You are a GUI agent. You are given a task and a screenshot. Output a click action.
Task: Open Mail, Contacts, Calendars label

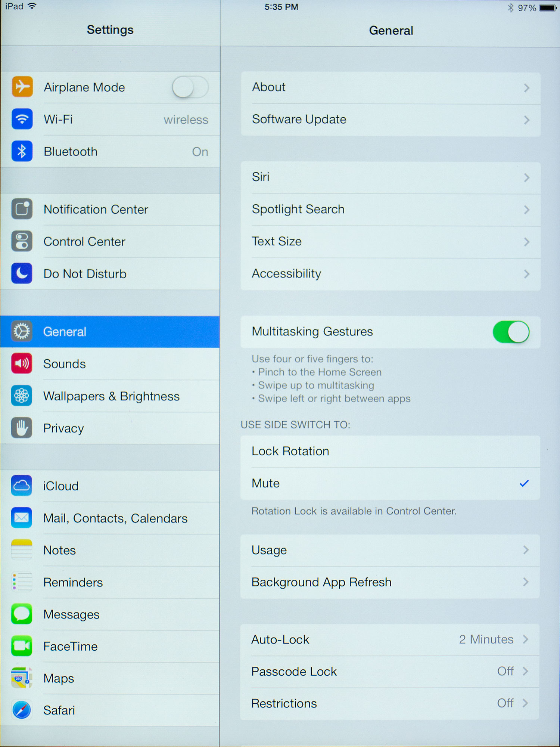[115, 518]
